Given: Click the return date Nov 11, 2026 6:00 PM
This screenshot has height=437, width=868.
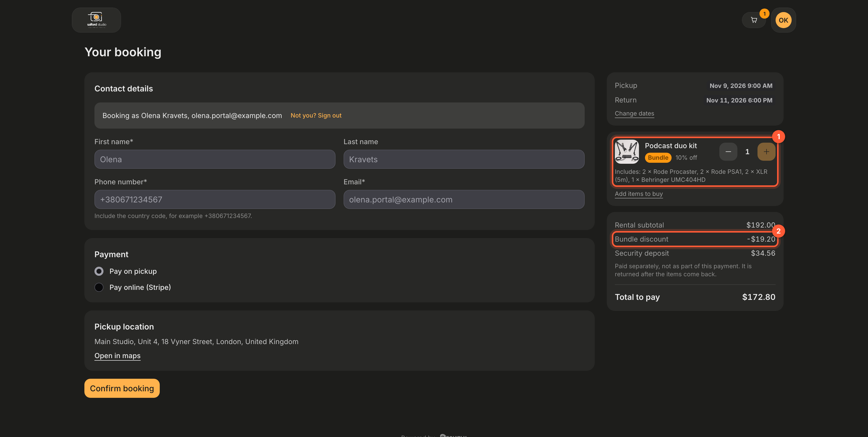Looking at the screenshot, I should (739, 100).
